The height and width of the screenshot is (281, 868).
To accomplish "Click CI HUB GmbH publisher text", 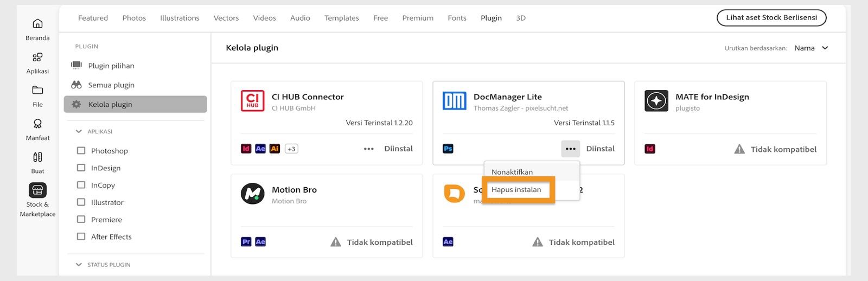I will [293, 108].
